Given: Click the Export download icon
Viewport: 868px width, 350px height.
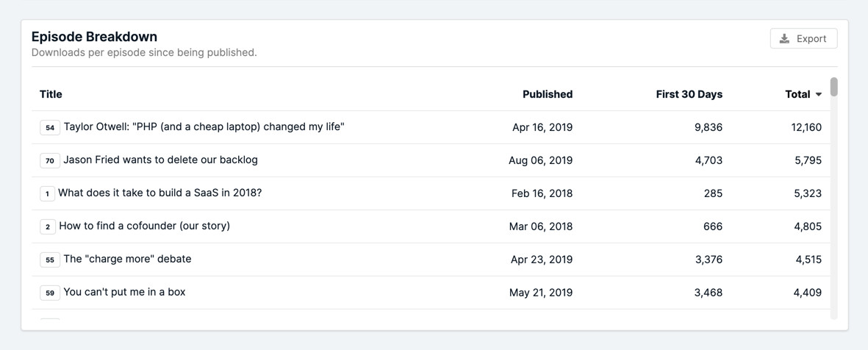Looking at the screenshot, I should tap(784, 38).
